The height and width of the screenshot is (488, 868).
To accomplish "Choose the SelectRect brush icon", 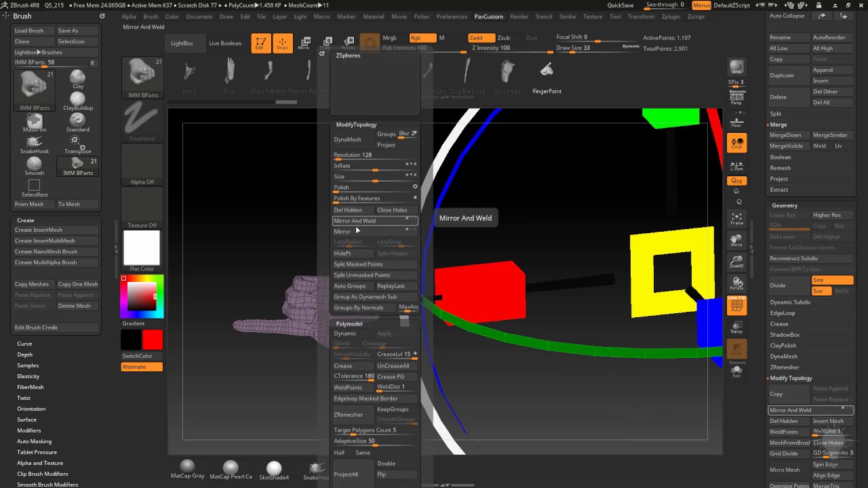I will tap(34, 185).
